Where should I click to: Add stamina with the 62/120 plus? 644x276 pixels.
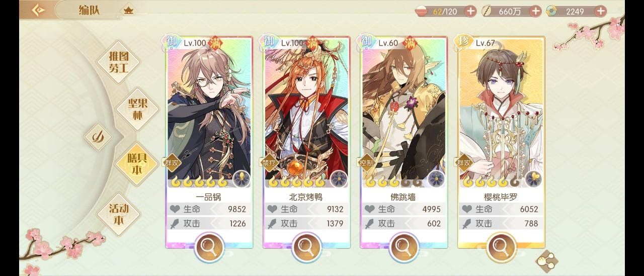[470, 11]
